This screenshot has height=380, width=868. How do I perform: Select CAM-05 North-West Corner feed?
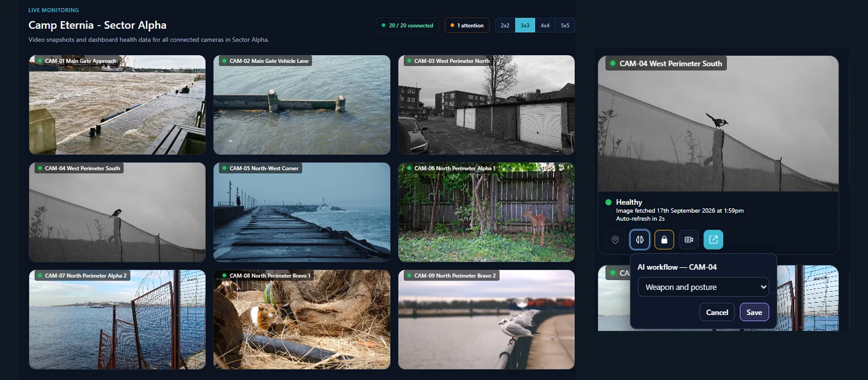click(x=302, y=212)
